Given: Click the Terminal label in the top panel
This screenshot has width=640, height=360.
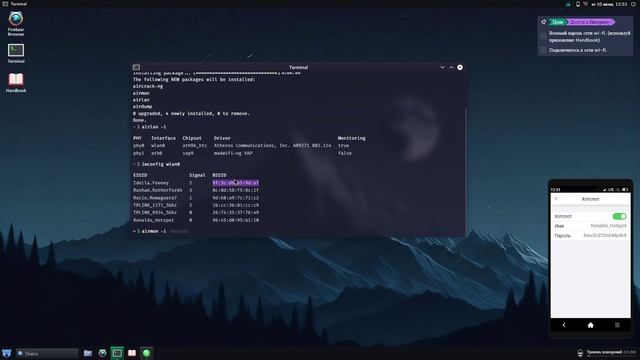Looking at the screenshot, I should 18,4.
